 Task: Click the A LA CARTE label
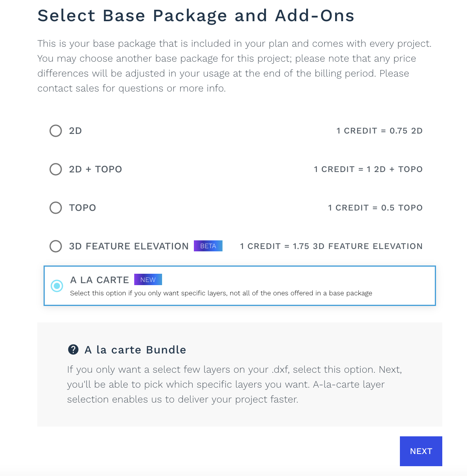coord(100,280)
